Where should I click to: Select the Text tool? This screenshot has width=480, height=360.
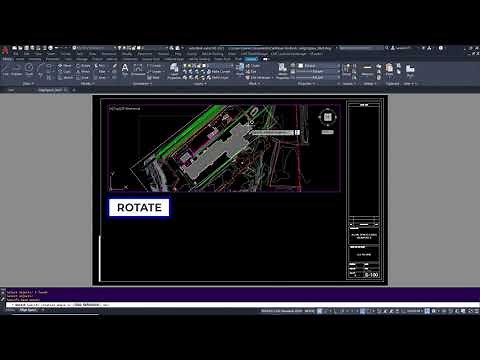pos(125,70)
